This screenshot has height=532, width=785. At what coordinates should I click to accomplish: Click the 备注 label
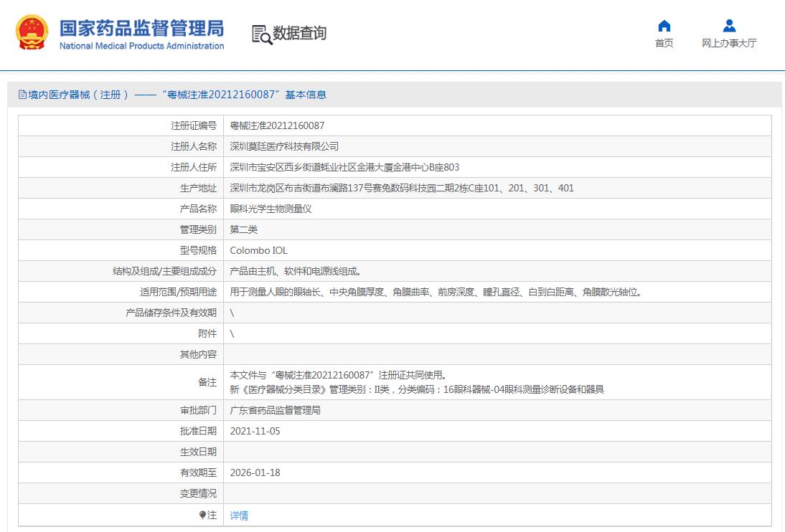click(207, 382)
